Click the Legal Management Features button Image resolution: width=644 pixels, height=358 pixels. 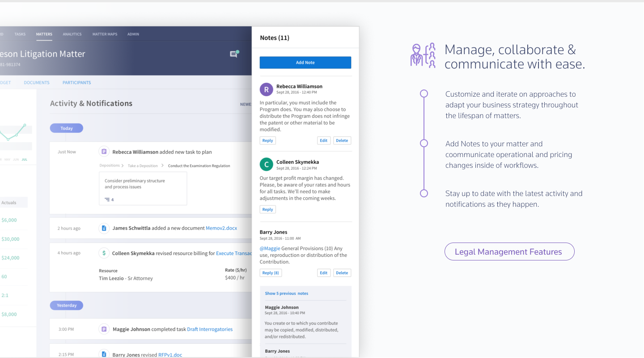tap(509, 251)
